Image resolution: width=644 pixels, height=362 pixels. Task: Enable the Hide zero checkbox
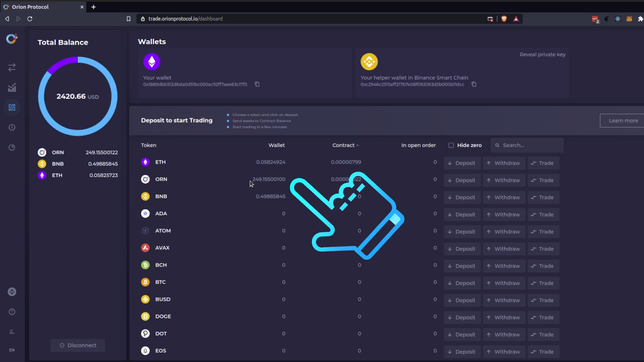(x=451, y=145)
